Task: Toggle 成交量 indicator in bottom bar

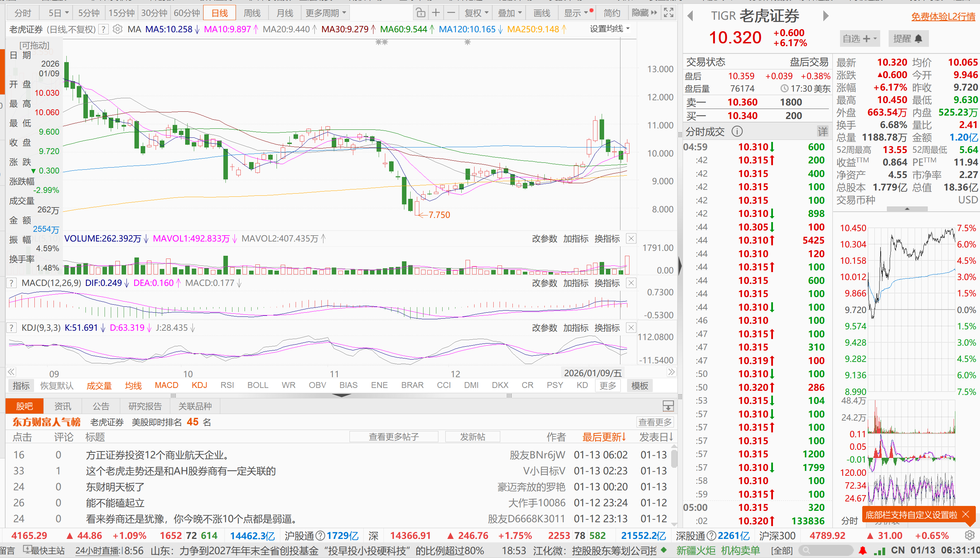Action: coord(99,386)
